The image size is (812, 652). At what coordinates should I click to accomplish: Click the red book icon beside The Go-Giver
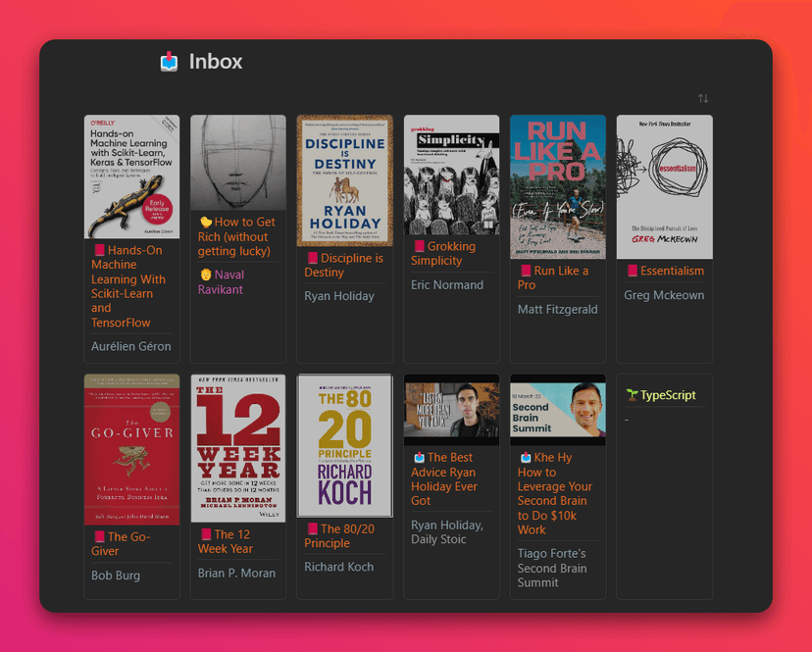tap(99, 536)
